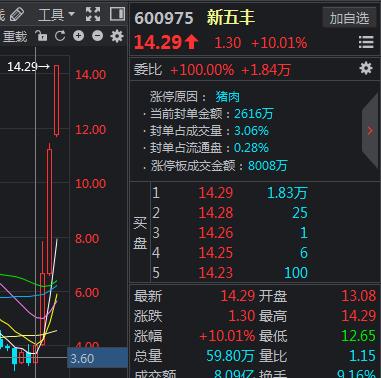The image size is (381, 378).
Task: Click the volume ratio 1.15
Action: click(x=363, y=356)
